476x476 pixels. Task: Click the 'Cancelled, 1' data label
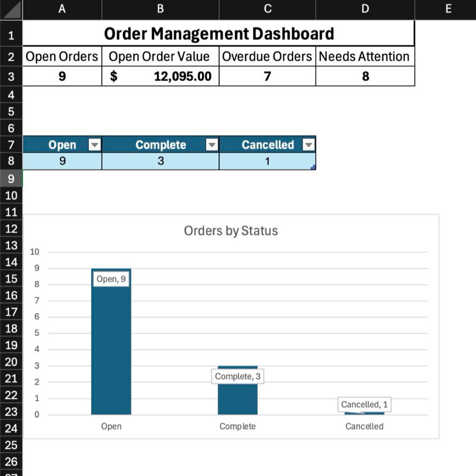point(364,405)
